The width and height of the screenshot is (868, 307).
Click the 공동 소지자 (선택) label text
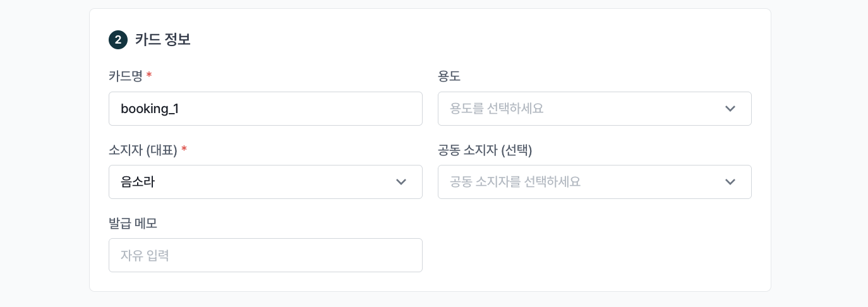485,150
